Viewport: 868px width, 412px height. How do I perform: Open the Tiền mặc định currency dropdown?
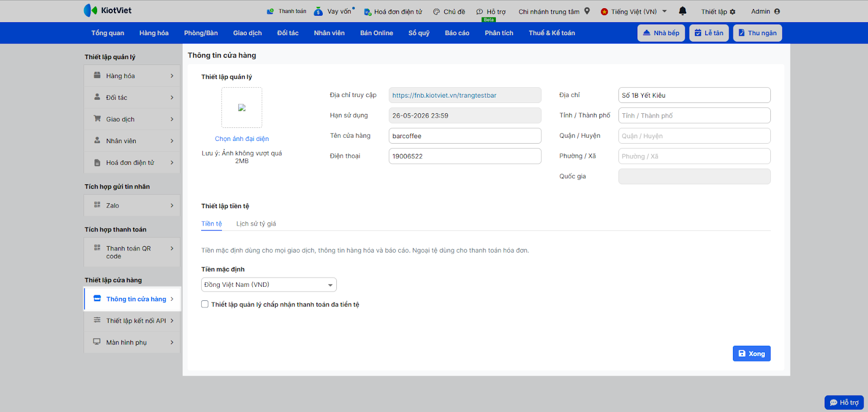(x=269, y=285)
